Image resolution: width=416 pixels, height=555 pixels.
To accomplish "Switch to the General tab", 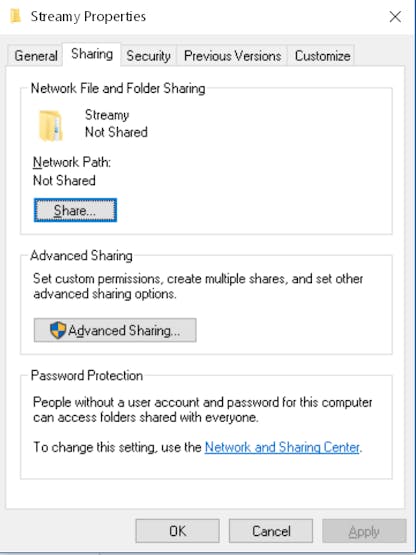I will pos(35,56).
